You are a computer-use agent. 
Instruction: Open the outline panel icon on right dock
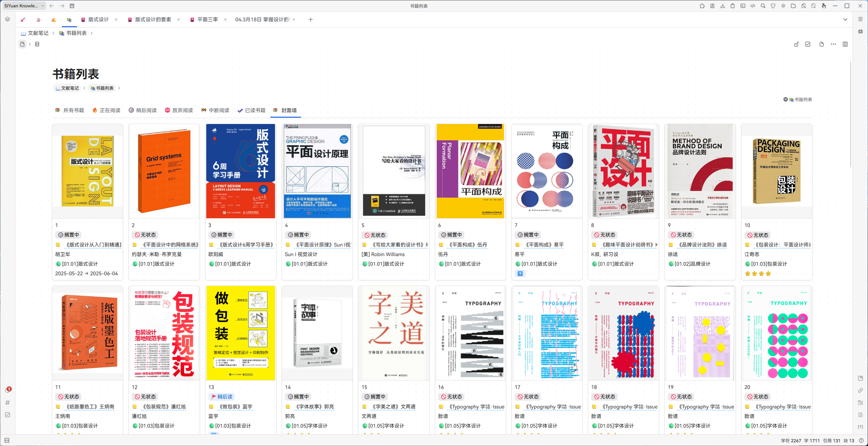click(860, 19)
